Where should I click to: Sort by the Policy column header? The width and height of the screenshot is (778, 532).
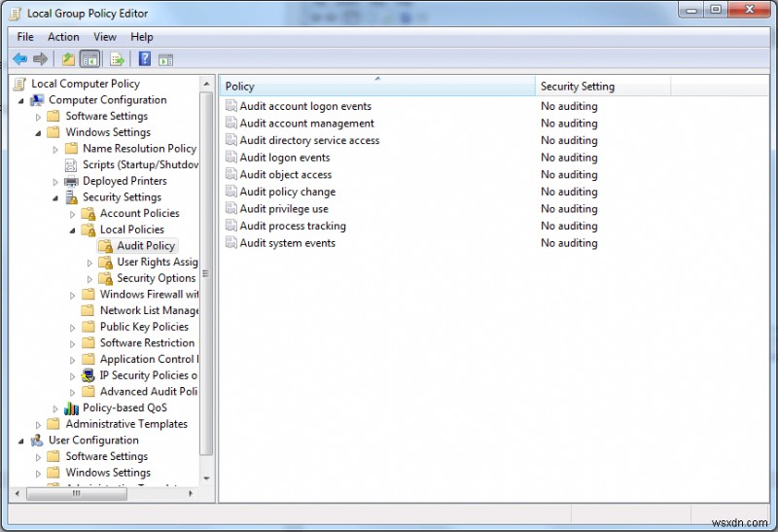[x=377, y=86]
